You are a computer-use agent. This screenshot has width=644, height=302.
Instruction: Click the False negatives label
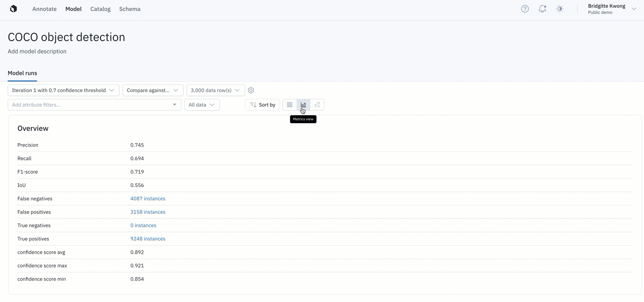pyautogui.click(x=35, y=199)
